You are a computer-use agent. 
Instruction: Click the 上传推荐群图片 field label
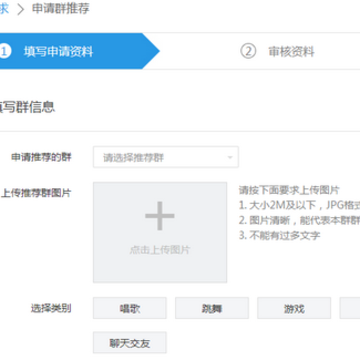pyautogui.click(x=36, y=193)
